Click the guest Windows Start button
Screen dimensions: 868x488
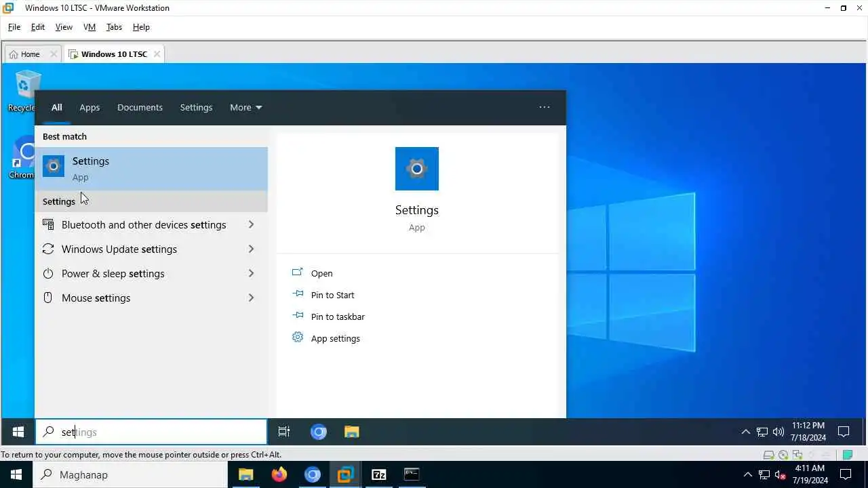(x=18, y=432)
